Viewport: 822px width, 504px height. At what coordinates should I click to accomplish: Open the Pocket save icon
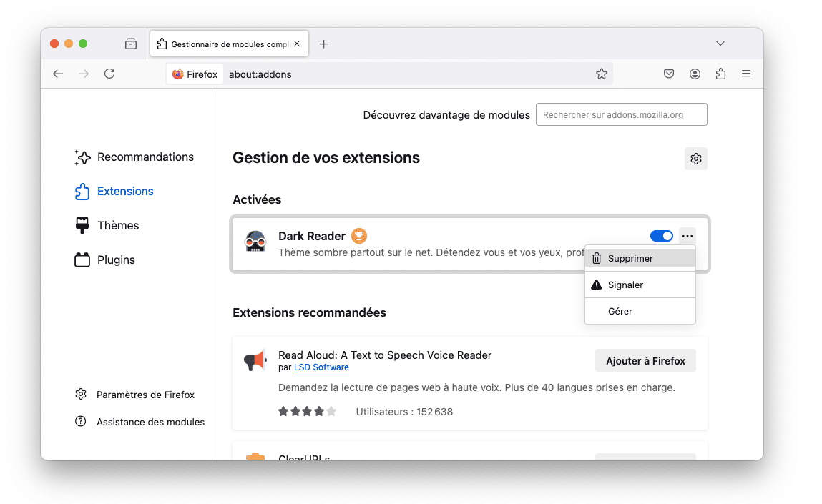click(668, 74)
